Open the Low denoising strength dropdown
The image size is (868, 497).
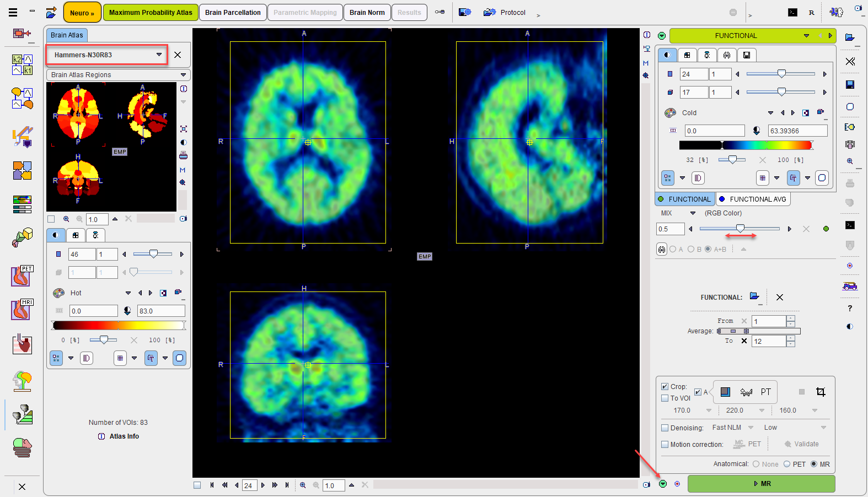tap(823, 428)
